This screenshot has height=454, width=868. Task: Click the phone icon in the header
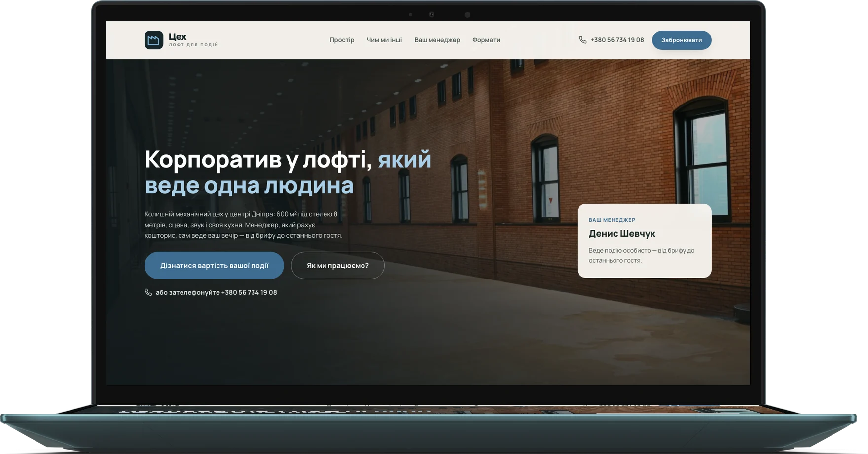coord(582,40)
